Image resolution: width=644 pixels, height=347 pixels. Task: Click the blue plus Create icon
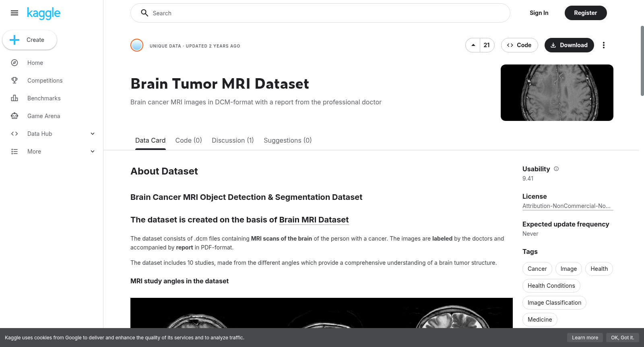point(14,40)
